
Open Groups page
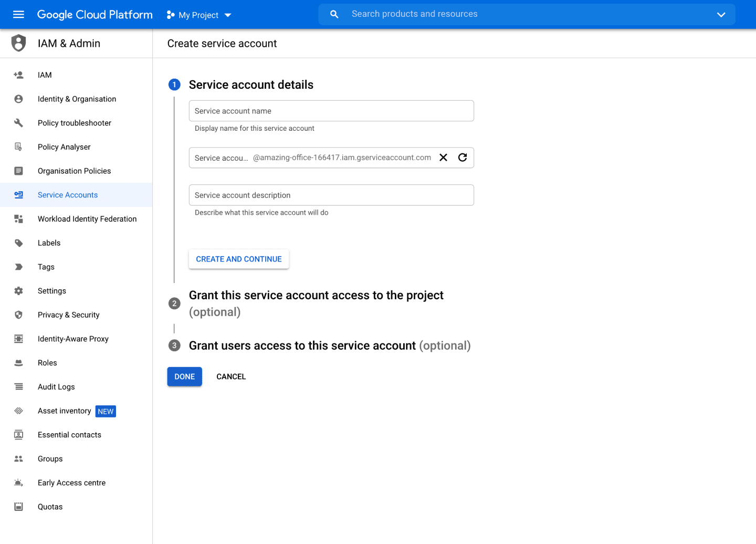76,459
